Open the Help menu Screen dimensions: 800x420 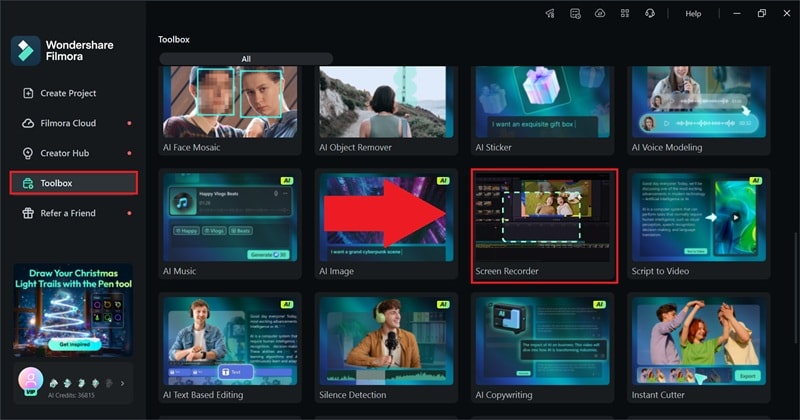click(x=693, y=14)
